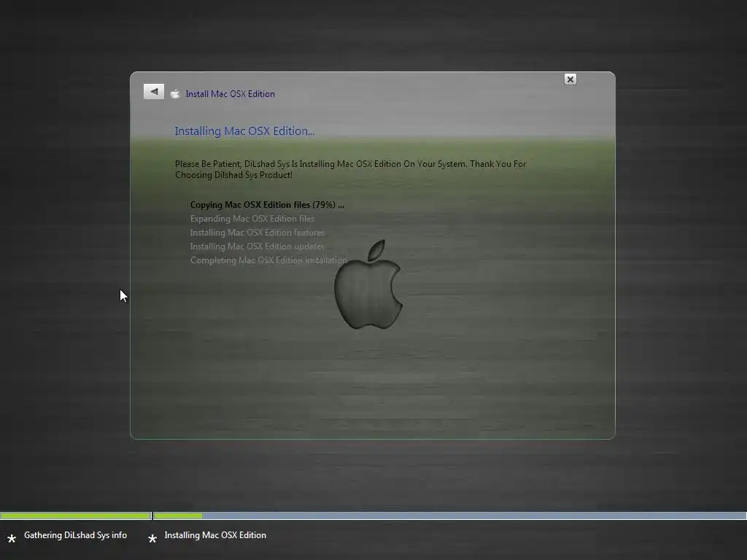
Task: Close the installer dialog with the X
Action: coord(570,79)
